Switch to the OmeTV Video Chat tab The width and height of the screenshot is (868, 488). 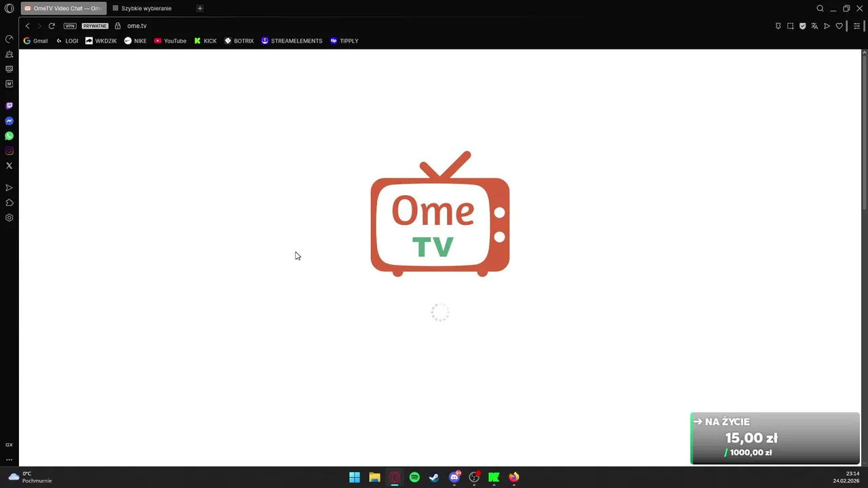[64, 8]
